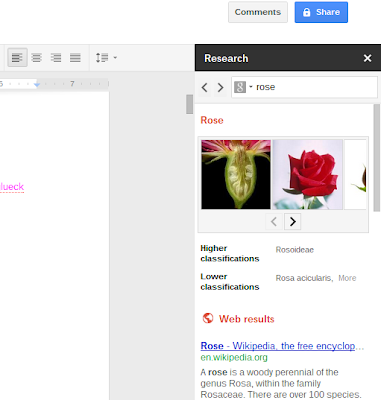
Task: Open the Rosoideae classification link
Action: click(294, 250)
